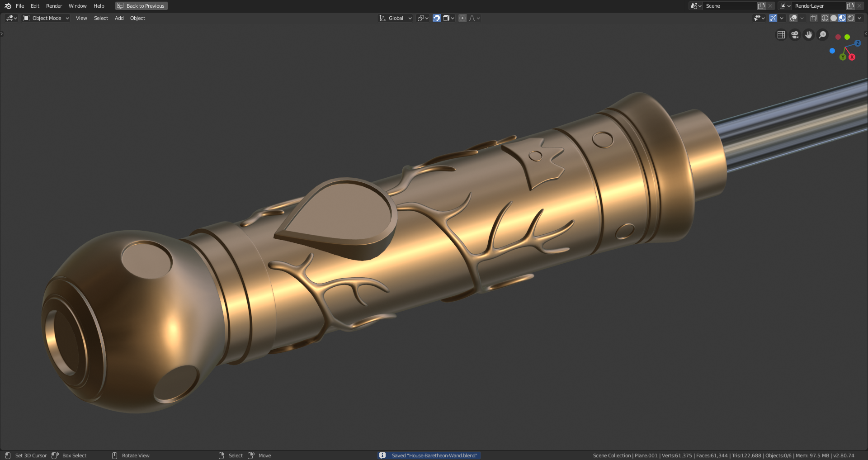Open the scene browse icon dropdown
The height and width of the screenshot is (460, 868).
click(696, 6)
